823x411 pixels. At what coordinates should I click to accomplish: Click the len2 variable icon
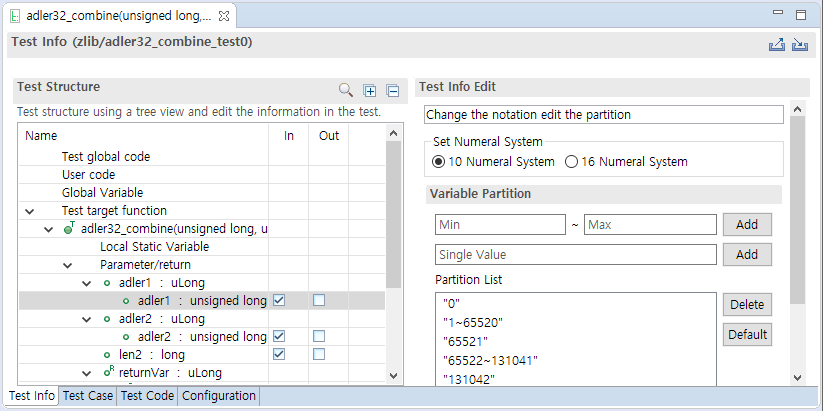pos(107,355)
